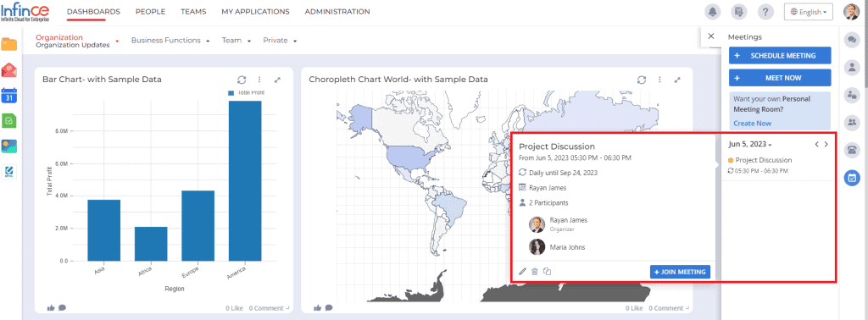Open the ADMINISTRATION menu tab
The height and width of the screenshot is (320, 868).
(x=337, y=12)
